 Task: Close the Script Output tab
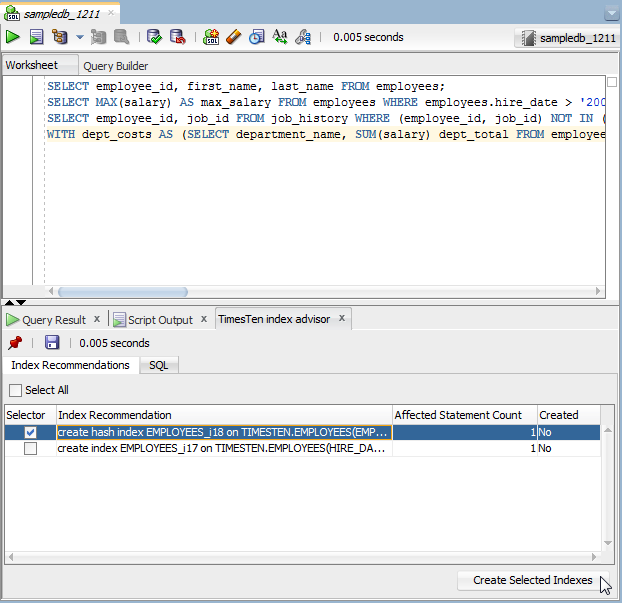(204, 319)
